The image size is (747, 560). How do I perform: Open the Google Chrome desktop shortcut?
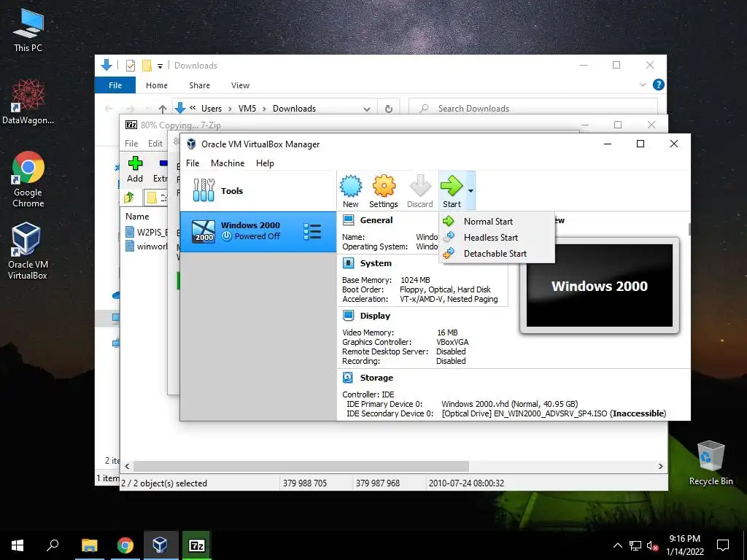(28, 179)
